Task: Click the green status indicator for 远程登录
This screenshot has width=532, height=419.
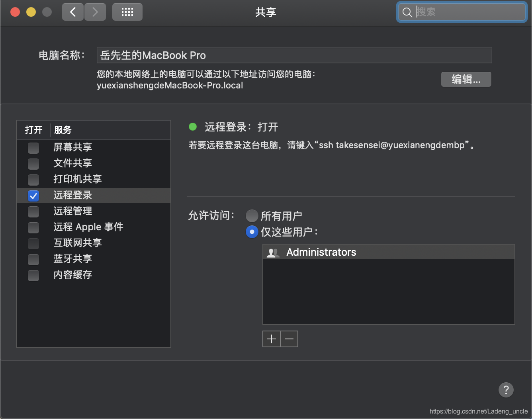Action: [193, 127]
